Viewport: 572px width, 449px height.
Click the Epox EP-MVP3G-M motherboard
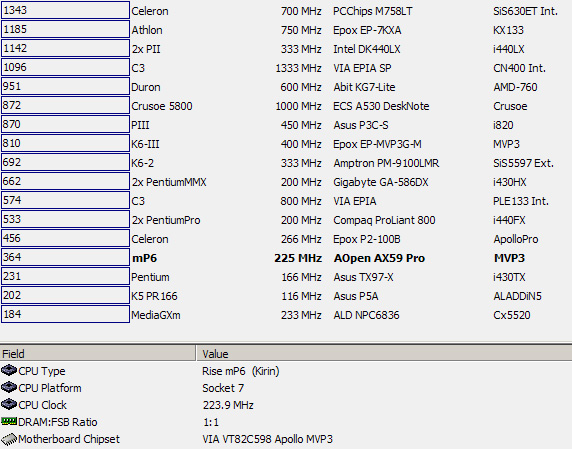(377, 144)
